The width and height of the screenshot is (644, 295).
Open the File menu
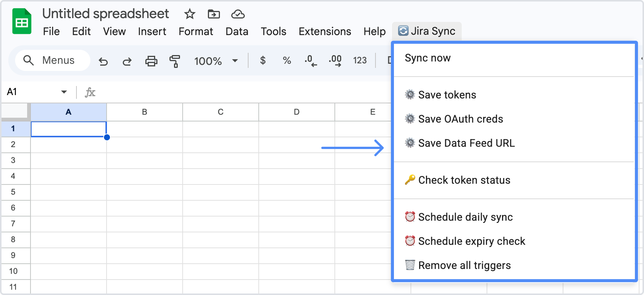pos(51,31)
